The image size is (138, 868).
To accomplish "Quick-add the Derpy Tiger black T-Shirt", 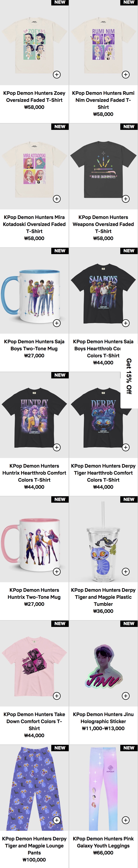I will tap(126, 448).
